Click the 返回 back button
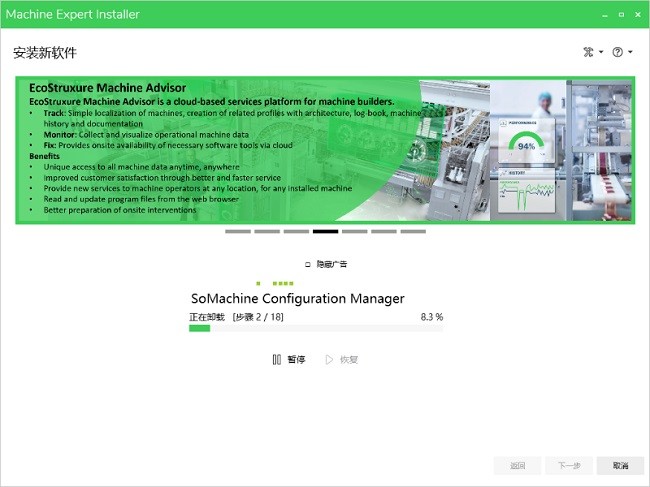Image resolution: width=650 pixels, height=487 pixels. tap(517, 466)
